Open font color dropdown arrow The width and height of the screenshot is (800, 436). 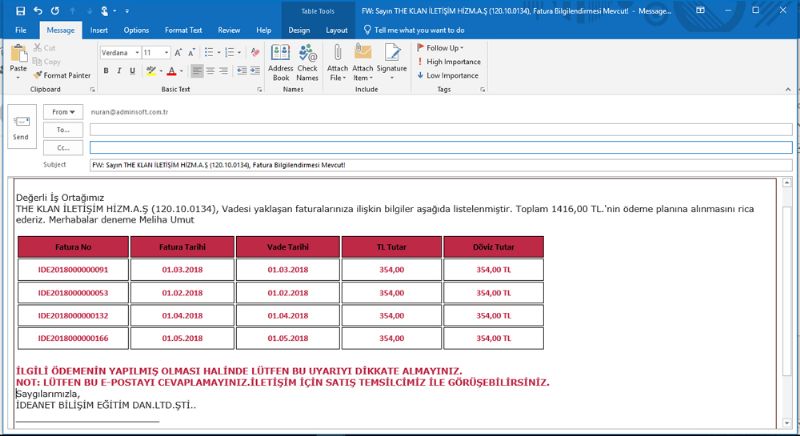click(181, 71)
